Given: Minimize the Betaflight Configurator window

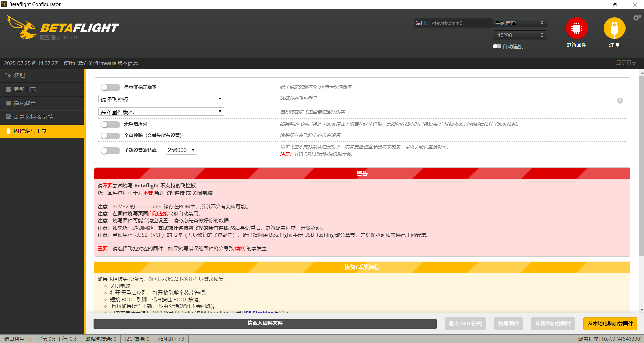Looking at the screenshot, I should (596, 5).
